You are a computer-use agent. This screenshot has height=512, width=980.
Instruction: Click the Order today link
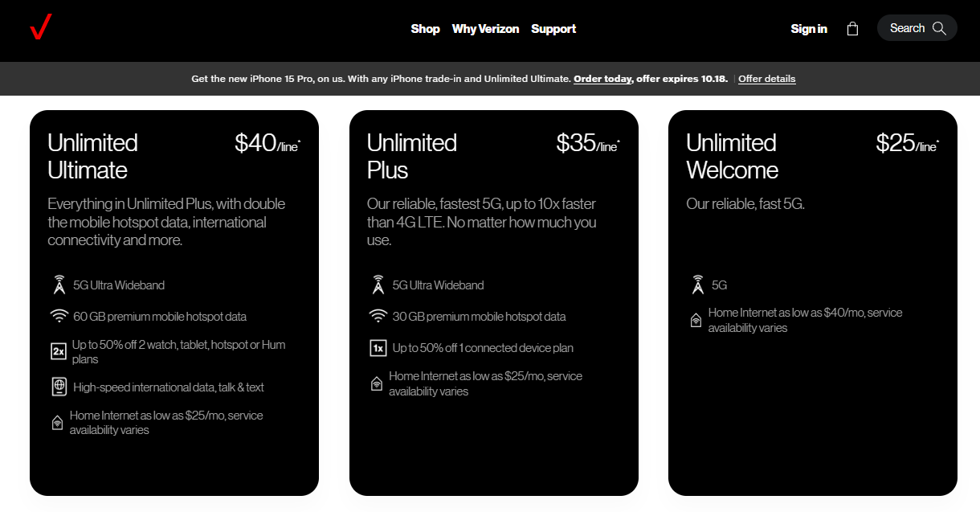point(602,79)
